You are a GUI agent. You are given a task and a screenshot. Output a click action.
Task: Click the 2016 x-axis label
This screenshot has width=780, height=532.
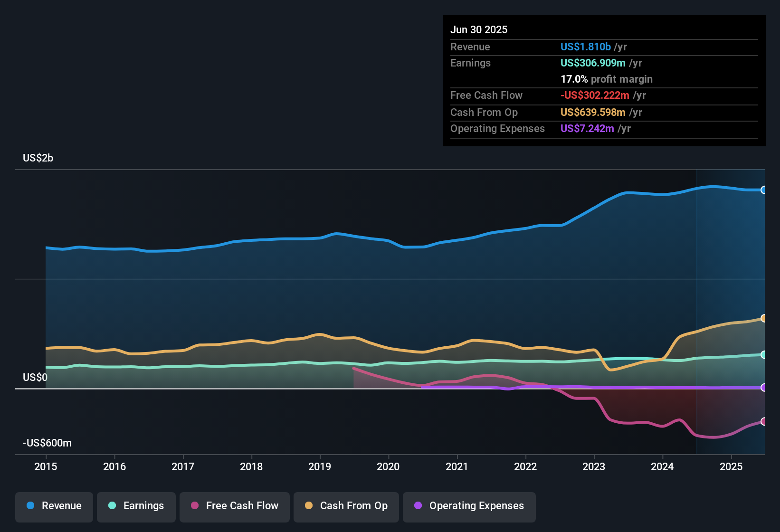click(114, 467)
